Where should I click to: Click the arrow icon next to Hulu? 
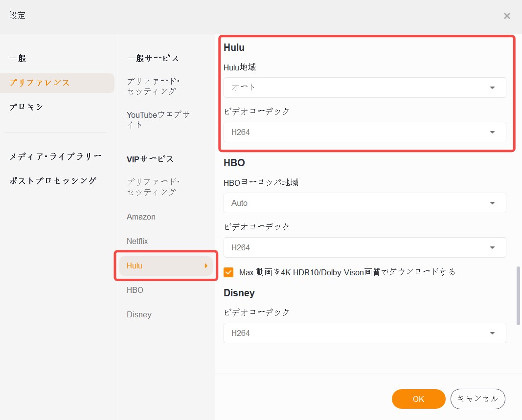coord(206,265)
